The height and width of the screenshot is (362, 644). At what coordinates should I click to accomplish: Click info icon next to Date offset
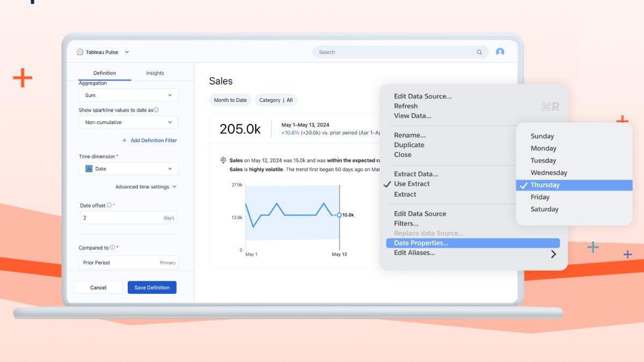coord(109,205)
